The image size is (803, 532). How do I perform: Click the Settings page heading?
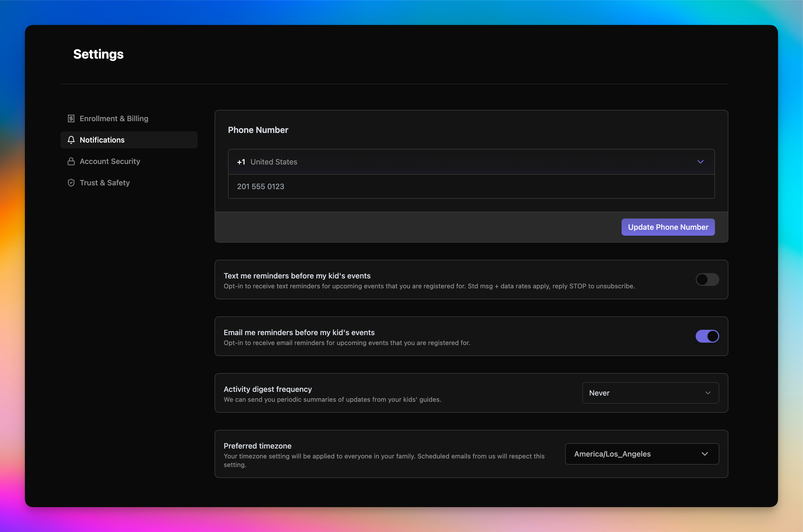pyautogui.click(x=98, y=54)
